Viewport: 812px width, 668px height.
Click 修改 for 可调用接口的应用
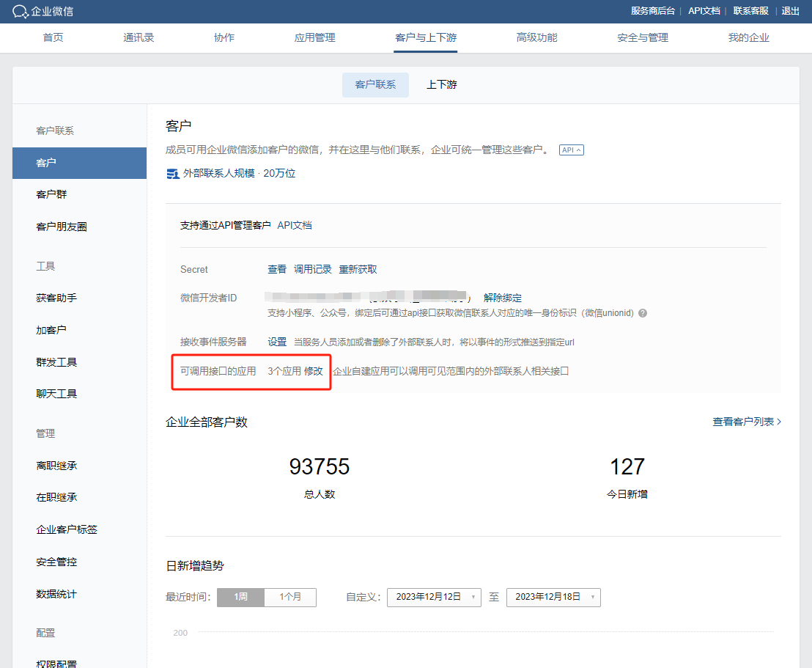pyautogui.click(x=314, y=371)
